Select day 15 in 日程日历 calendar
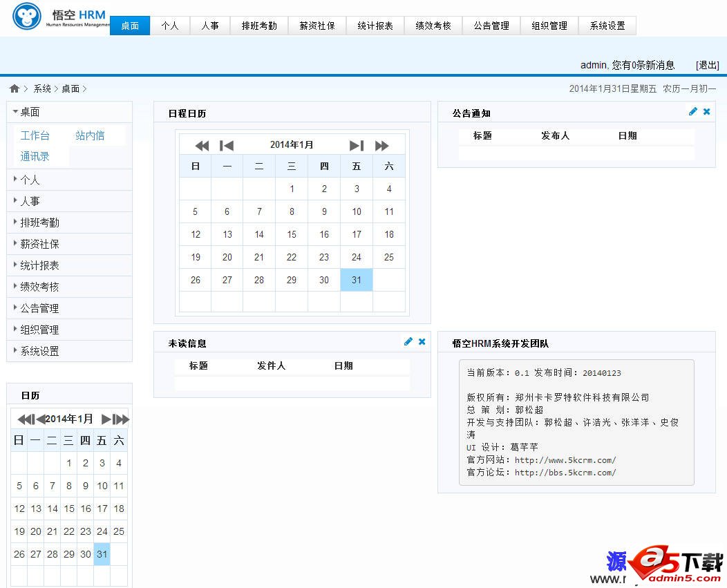Viewport: 727px width, 588px height. [292, 234]
